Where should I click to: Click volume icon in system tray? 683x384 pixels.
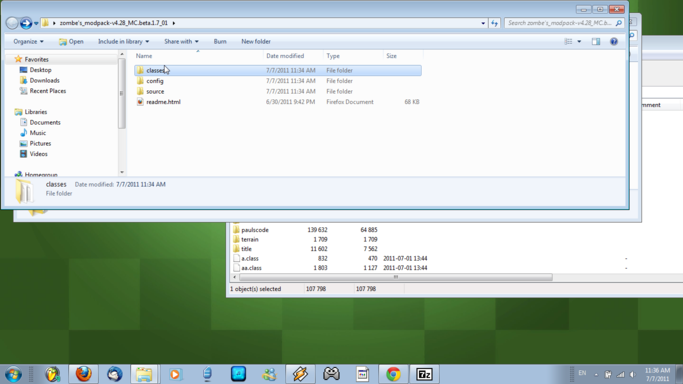632,374
